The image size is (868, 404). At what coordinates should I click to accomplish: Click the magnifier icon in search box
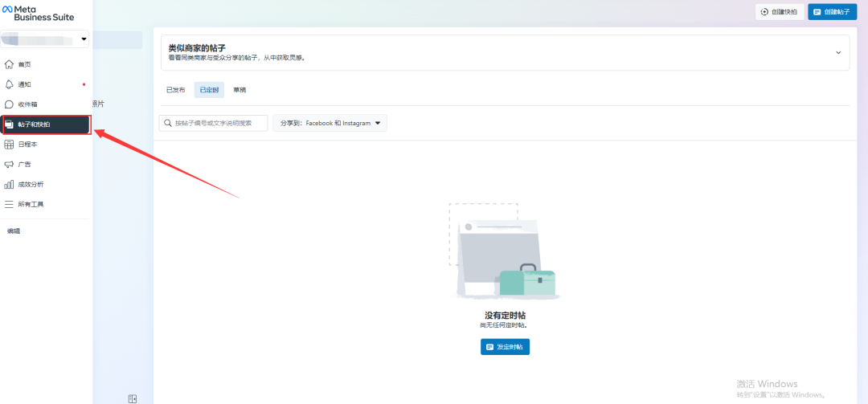167,123
